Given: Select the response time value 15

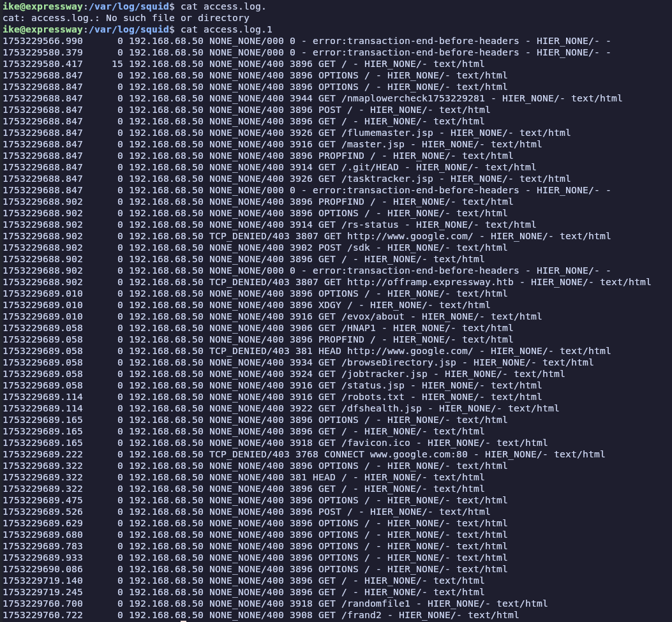Looking at the screenshot, I should pos(117,64).
